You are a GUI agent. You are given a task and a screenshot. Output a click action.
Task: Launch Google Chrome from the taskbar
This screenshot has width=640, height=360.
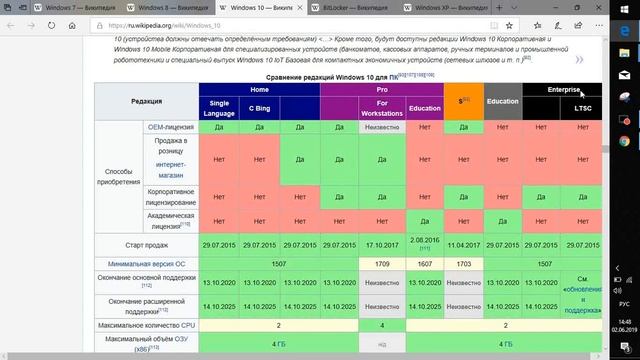pyautogui.click(x=624, y=141)
